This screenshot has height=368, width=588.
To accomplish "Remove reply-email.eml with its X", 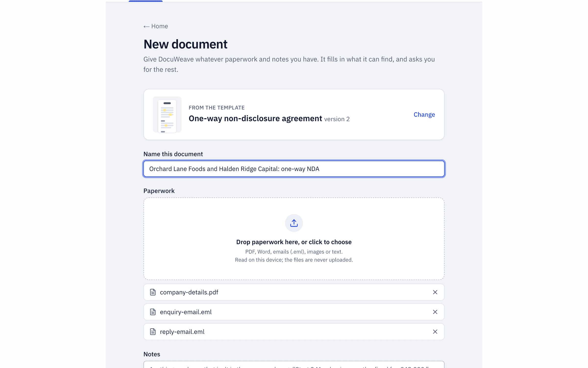I will coord(435,332).
